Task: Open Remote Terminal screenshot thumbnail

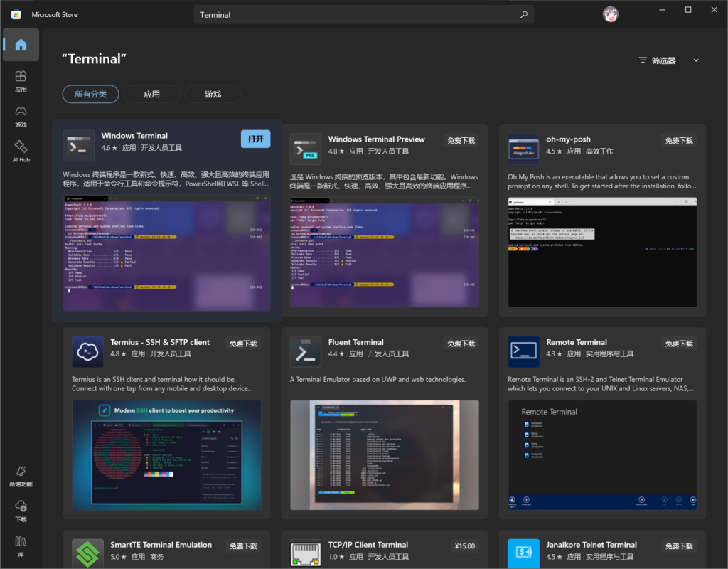Action: point(602,455)
